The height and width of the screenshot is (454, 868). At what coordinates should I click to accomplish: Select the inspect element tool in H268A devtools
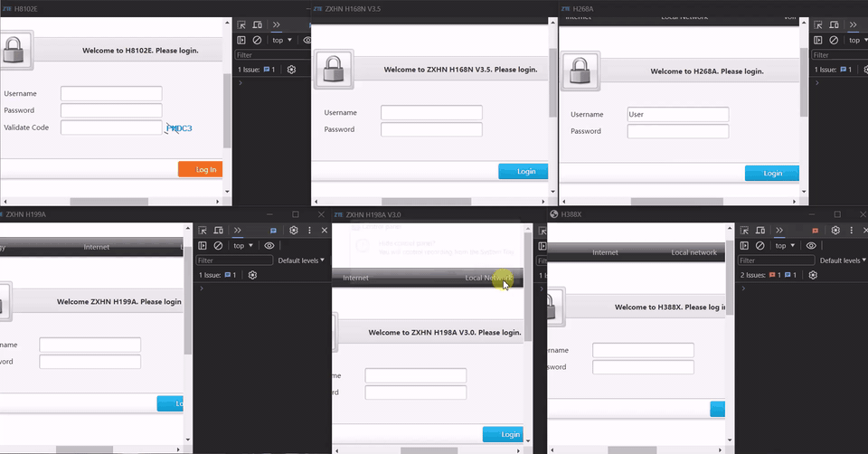[x=818, y=25]
